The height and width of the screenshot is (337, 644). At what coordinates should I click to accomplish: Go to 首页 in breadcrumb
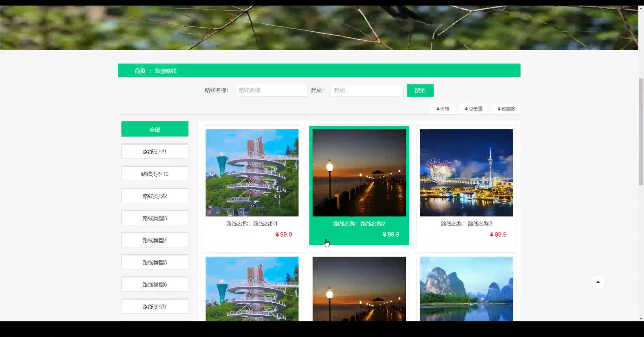coord(140,71)
